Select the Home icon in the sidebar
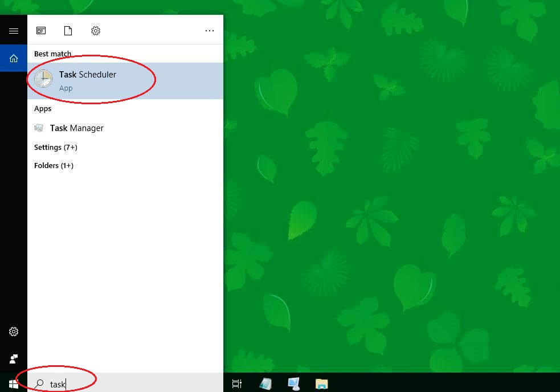 pyautogui.click(x=14, y=58)
